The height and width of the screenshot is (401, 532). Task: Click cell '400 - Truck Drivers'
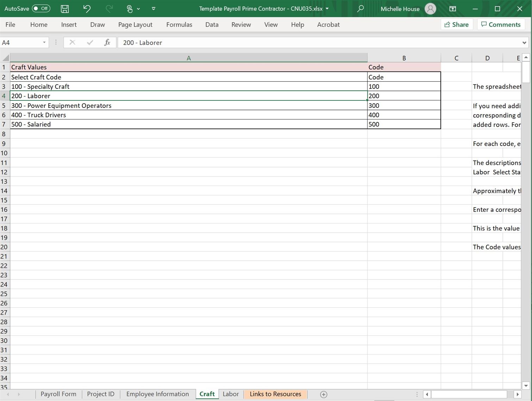point(189,115)
